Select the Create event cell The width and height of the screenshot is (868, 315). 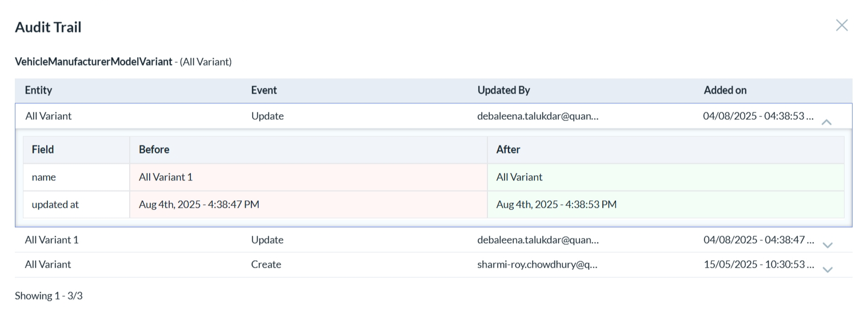pos(266,264)
